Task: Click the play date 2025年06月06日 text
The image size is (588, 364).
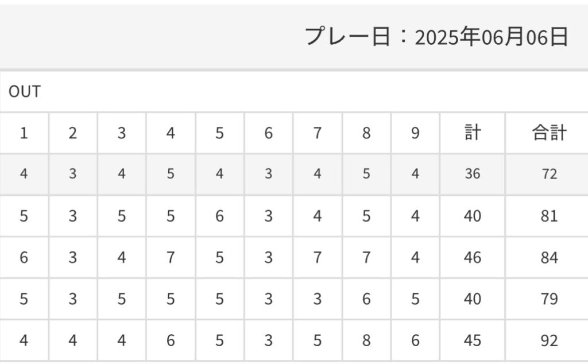Action: click(x=436, y=37)
